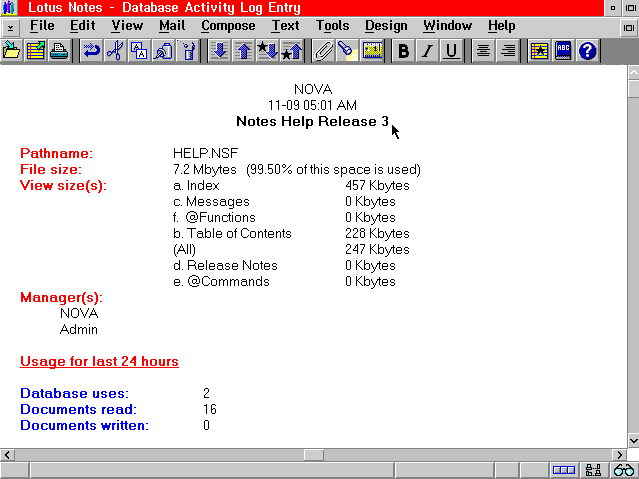Click the HELP.NSF pathname value
The height and width of the screenshot is (479, 639).
coord(206,153)
